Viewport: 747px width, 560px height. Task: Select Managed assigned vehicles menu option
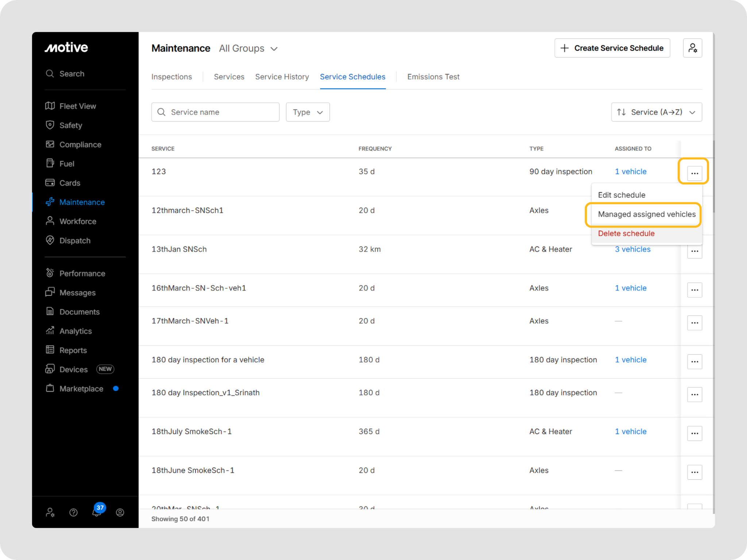click(x=646, y=214)
